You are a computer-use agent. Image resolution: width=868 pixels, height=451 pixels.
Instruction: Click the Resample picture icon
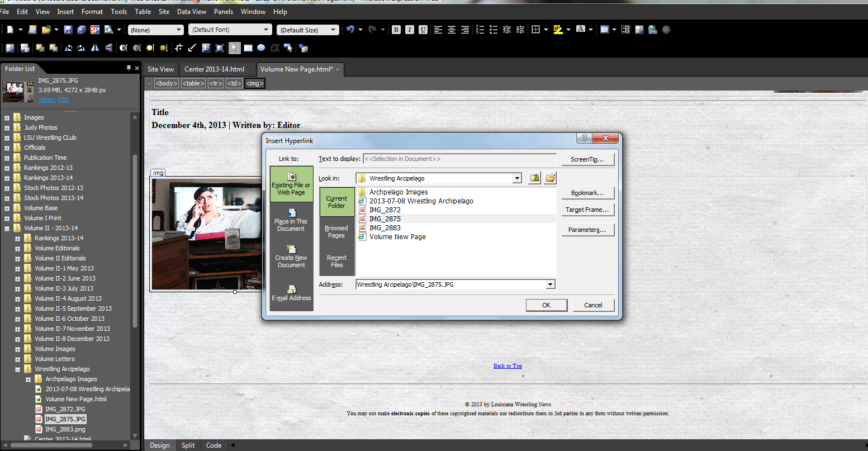220,48
